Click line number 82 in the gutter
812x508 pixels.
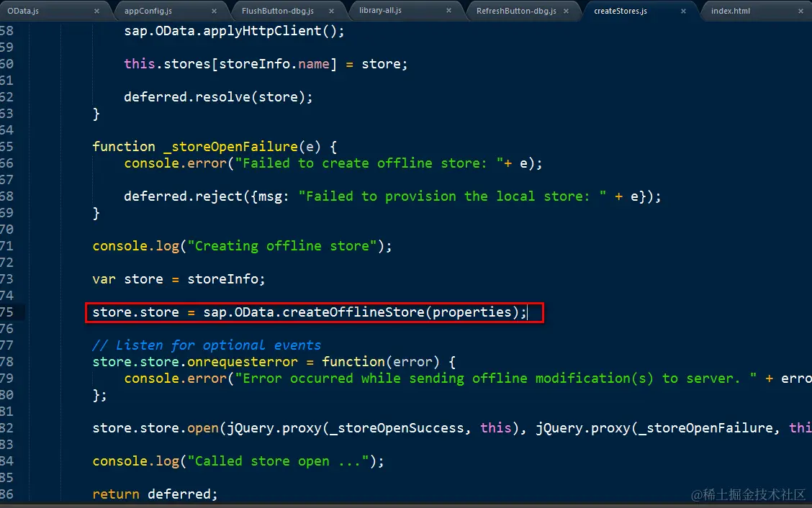pos(6,428)
